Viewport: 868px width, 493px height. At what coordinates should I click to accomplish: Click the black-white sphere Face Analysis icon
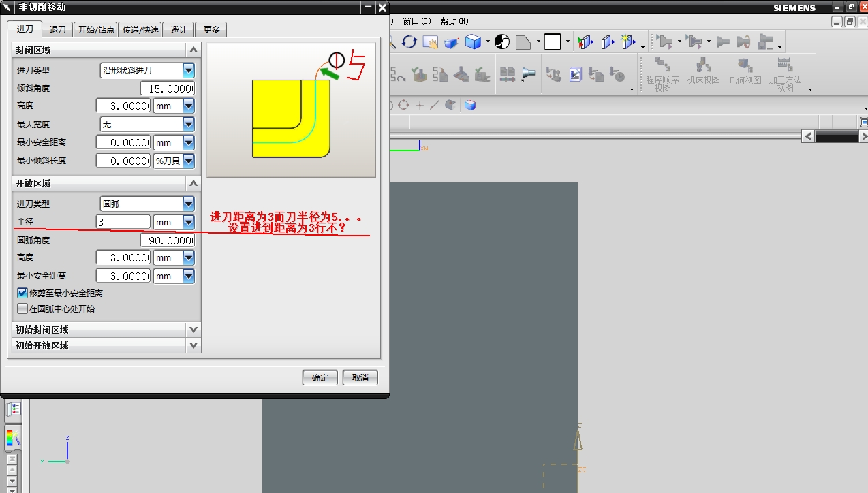coord(502,42)
